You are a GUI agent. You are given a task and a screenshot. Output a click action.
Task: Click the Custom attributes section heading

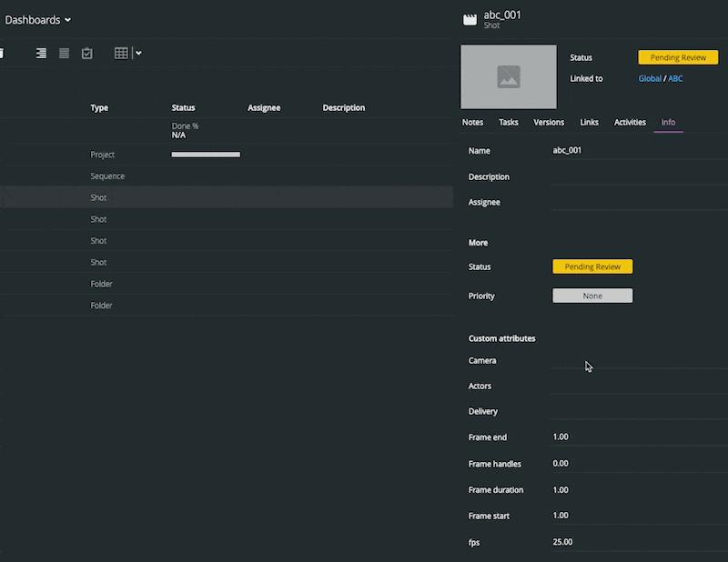pos(502,339)
